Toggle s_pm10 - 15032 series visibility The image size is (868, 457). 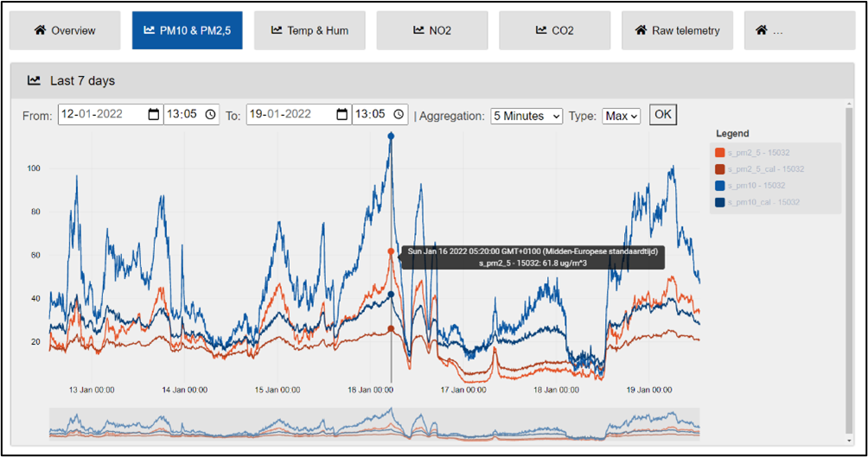tap(756, 186)
